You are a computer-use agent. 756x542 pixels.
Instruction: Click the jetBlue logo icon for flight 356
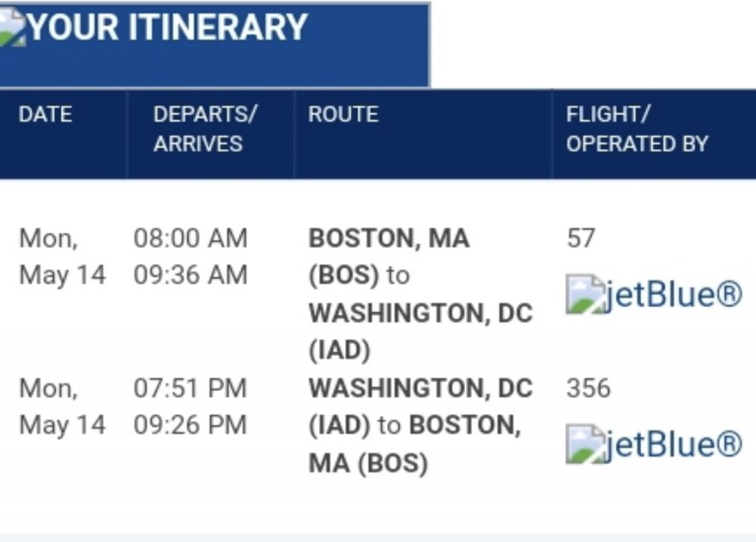(586, 444)
